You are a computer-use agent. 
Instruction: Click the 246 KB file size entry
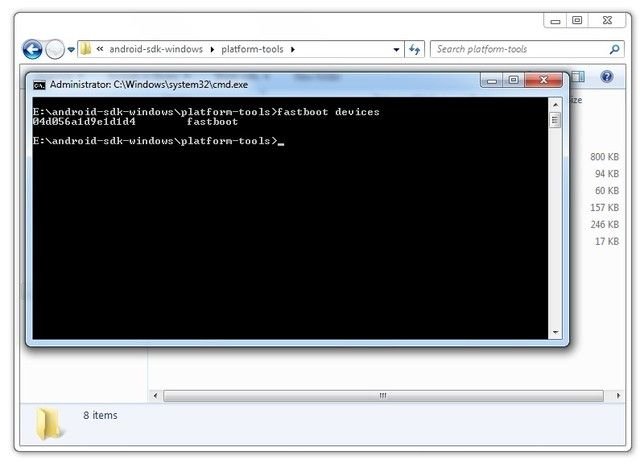604,224
